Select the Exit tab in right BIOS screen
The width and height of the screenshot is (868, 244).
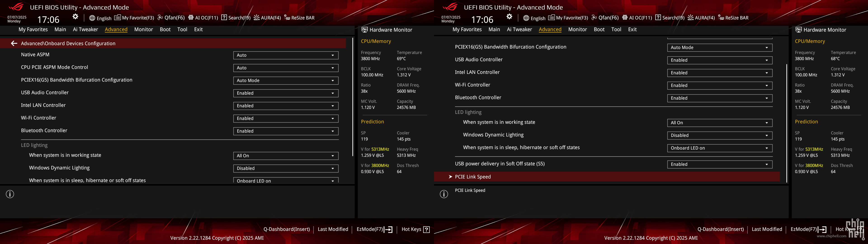pyautogui.click(x=632, y=29)
